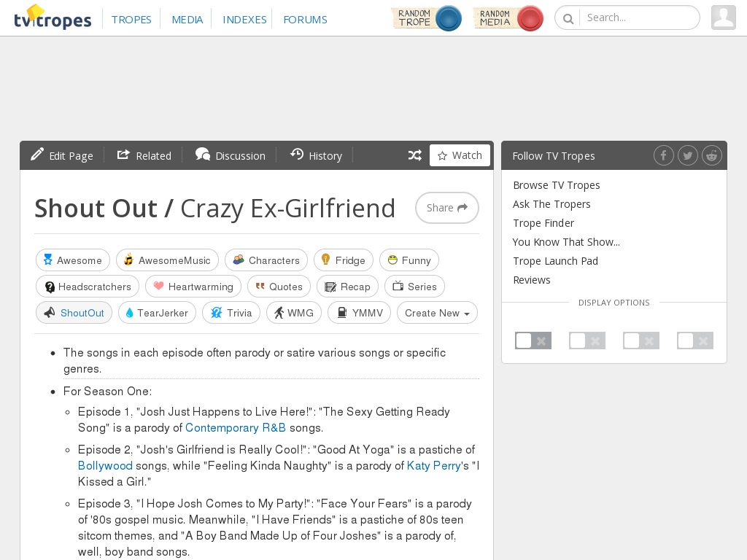This screenshot has width=747, height=560.
Task: Follow TV Tropes on Reddit
Action: coord(712,155)
